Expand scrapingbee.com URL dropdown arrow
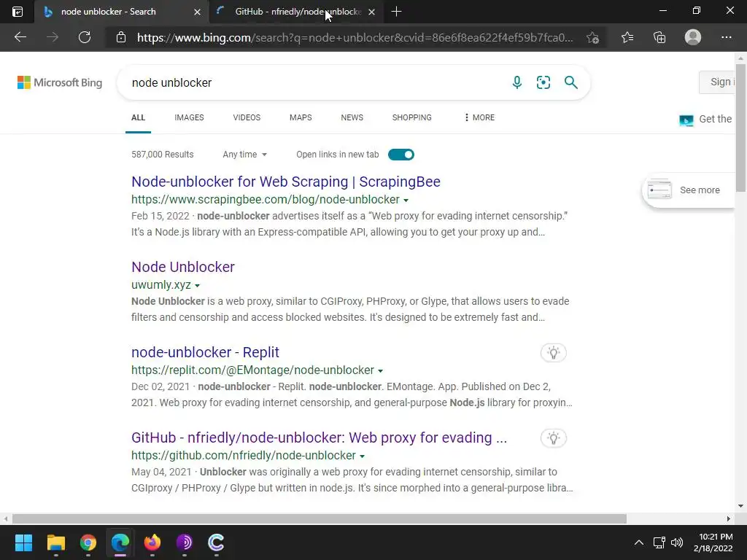The width and height of the screenshot is (747, 560). (x=406, y=200)
